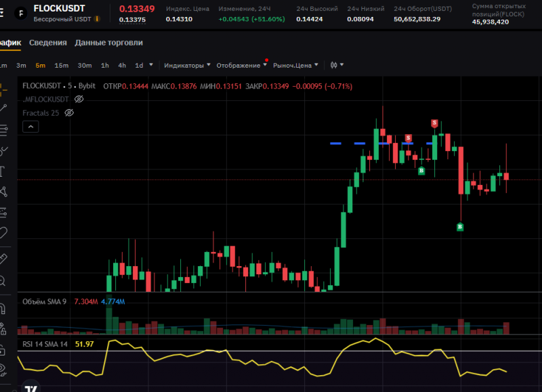Toggle visibility of Fractals 25 indicator
This screenshot has height=392, width=542.
pos(69,112)
